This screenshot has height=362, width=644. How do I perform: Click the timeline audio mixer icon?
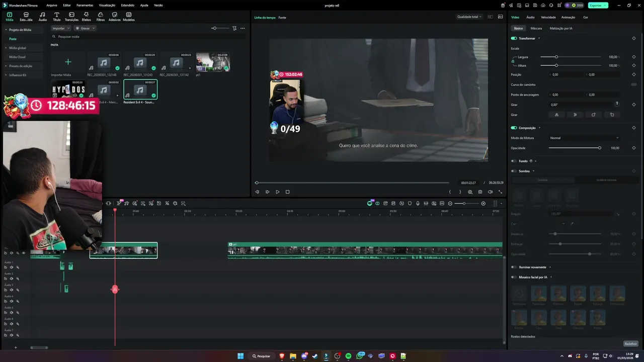[426, 203]
